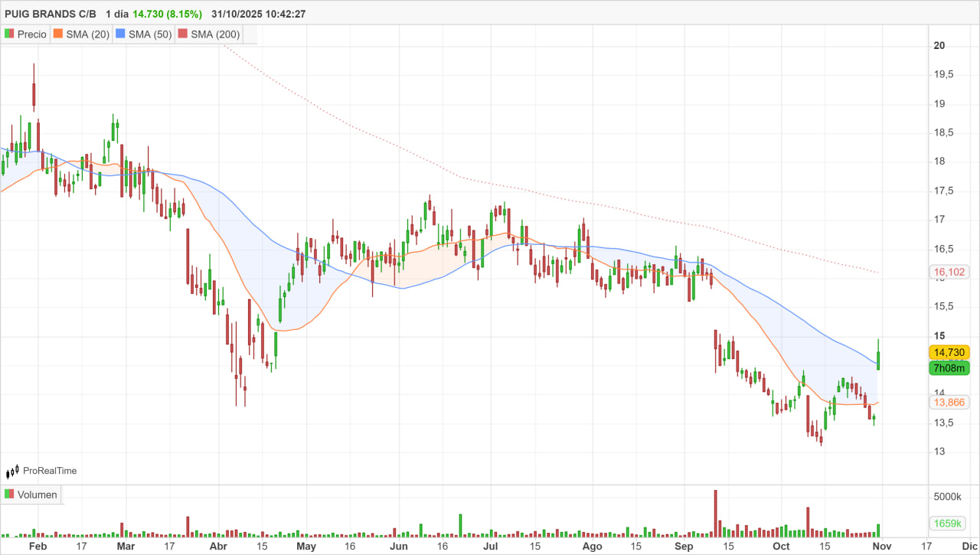Click the green 7h08m countdown badge
The image size is (980, 555).
949,368
